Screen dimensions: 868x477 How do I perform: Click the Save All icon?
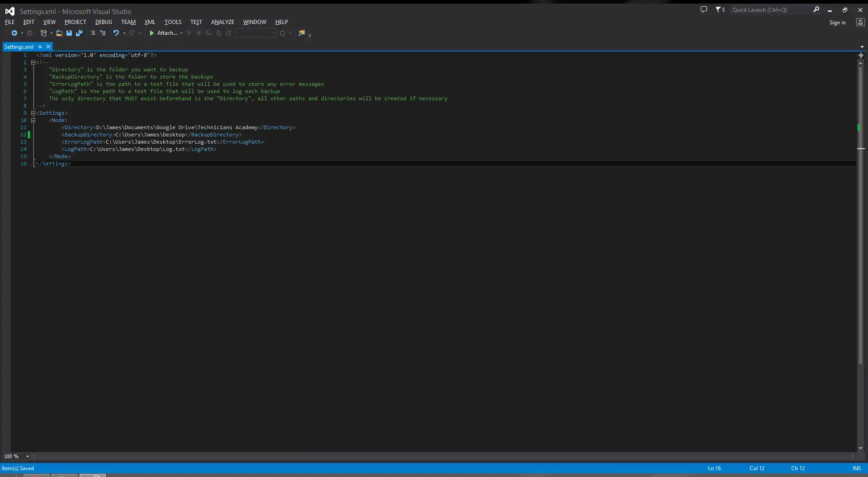(x=79, y=33)
